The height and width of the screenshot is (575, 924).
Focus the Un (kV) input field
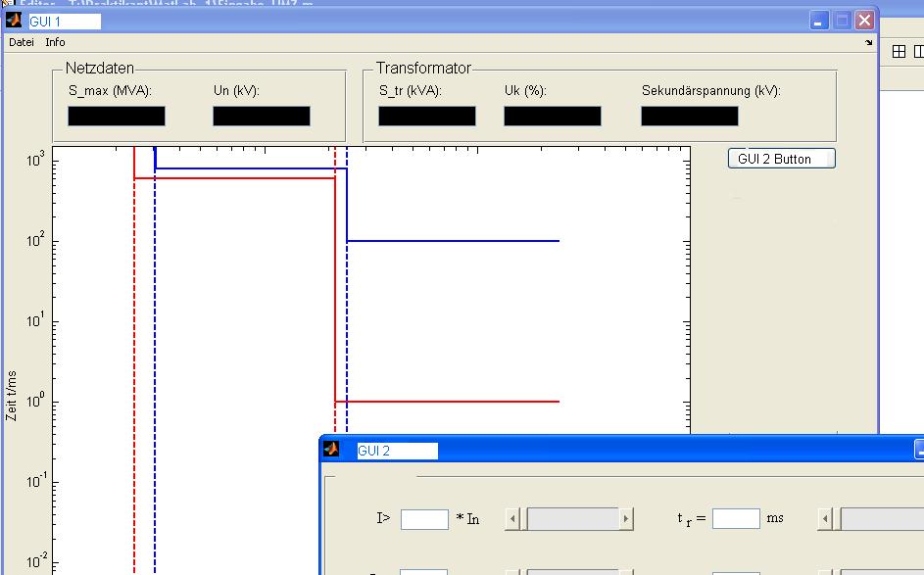click(x=262, y=117)
